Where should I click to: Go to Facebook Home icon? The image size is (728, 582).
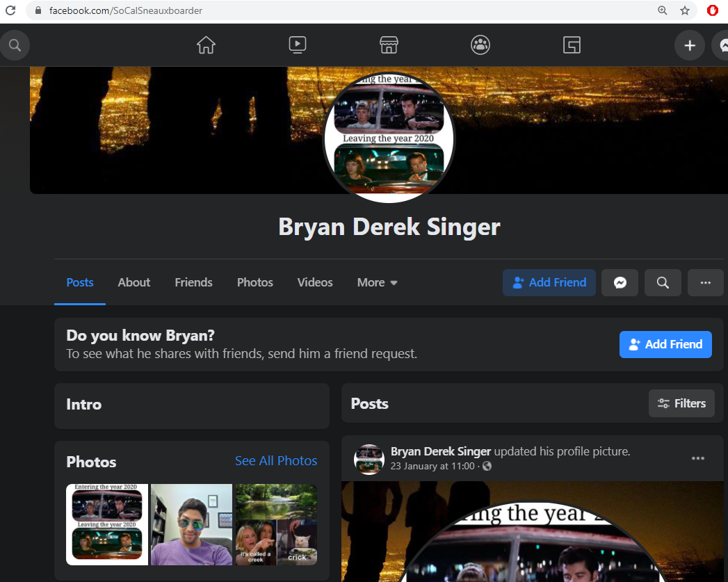click(206, 45)
